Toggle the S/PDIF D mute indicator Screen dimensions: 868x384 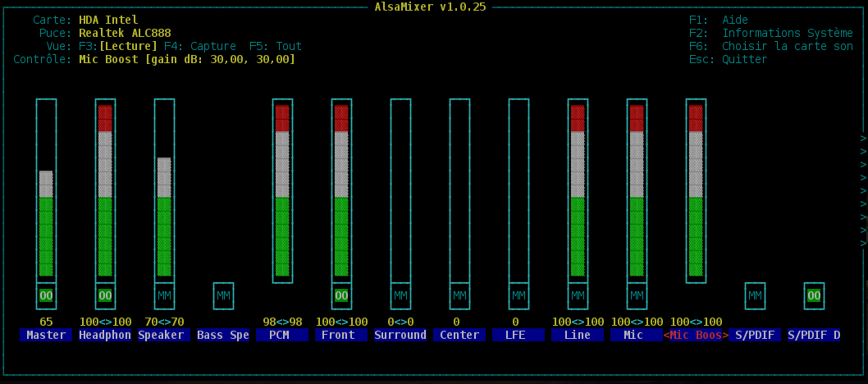pyautogui.click(x=814, y=295)
